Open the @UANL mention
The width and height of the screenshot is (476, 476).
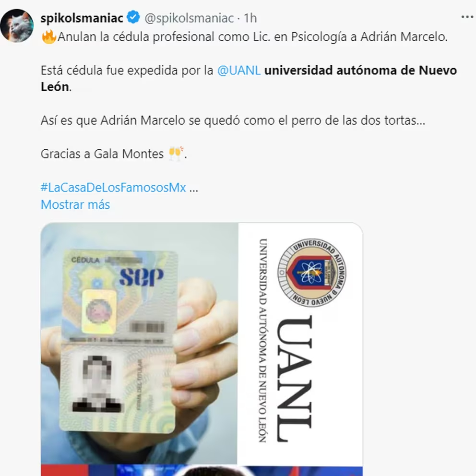pyautogui.click(x=239, y=71)
